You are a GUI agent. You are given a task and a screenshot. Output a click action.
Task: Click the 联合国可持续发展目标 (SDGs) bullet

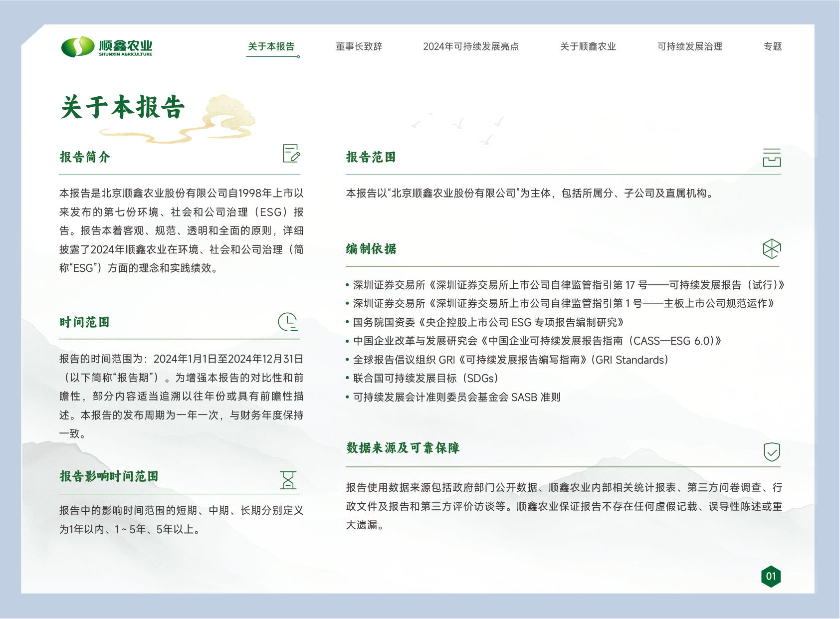(422, 378)
